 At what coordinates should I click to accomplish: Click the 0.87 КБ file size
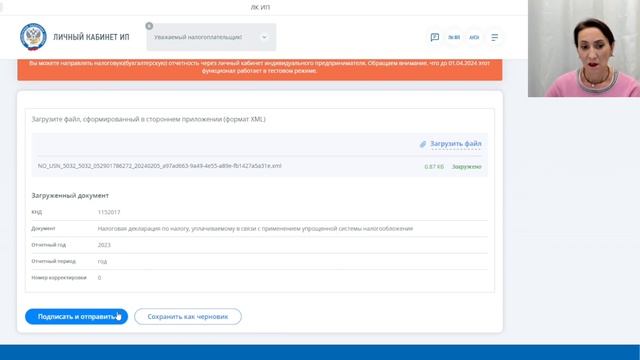(434, 167)
